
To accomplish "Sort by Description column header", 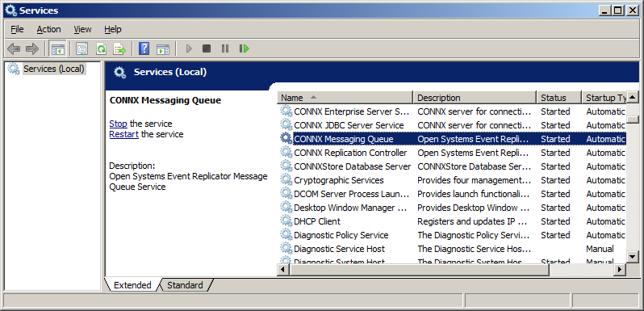I will click(x=475, y=98).
